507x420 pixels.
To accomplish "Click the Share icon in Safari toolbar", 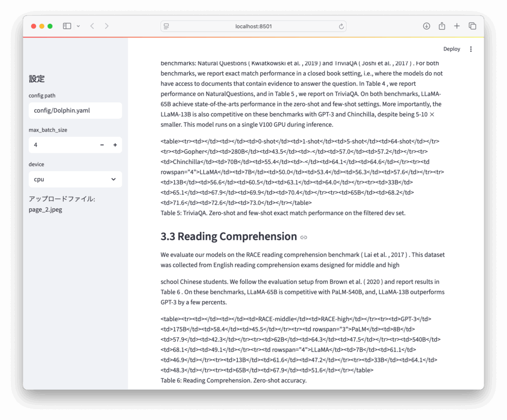I will click(442, 26).
